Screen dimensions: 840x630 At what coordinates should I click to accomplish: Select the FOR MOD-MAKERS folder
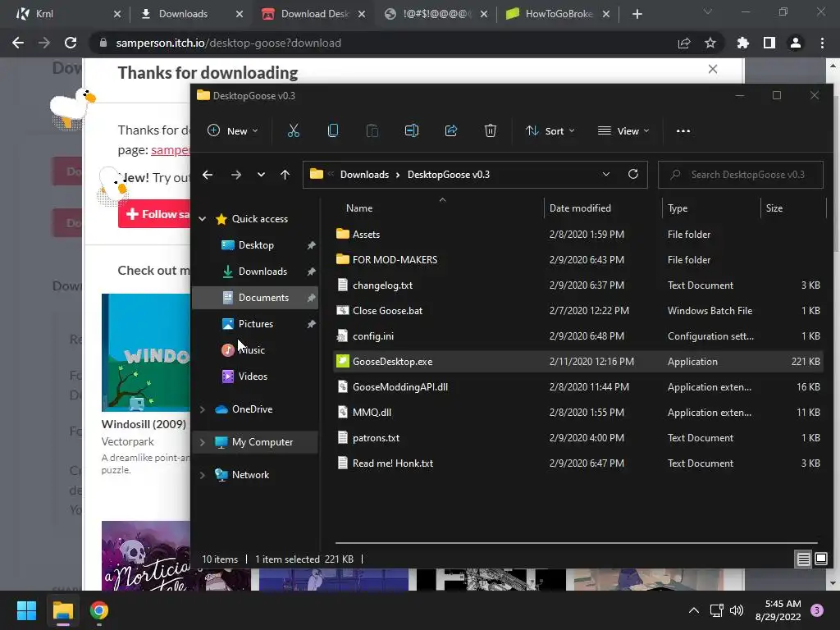click(578, 260)
